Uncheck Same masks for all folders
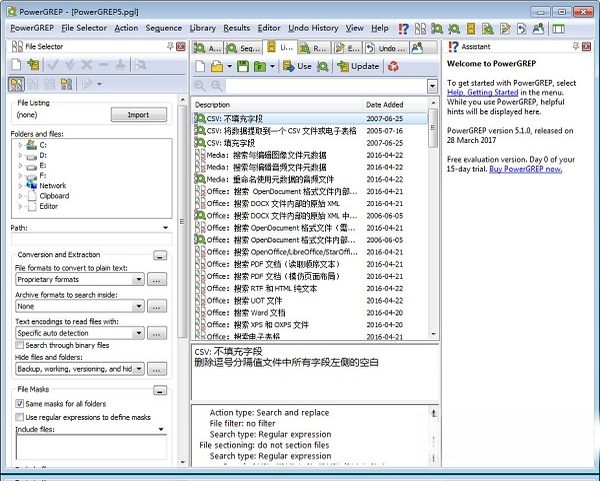 [x=19, y=403]
